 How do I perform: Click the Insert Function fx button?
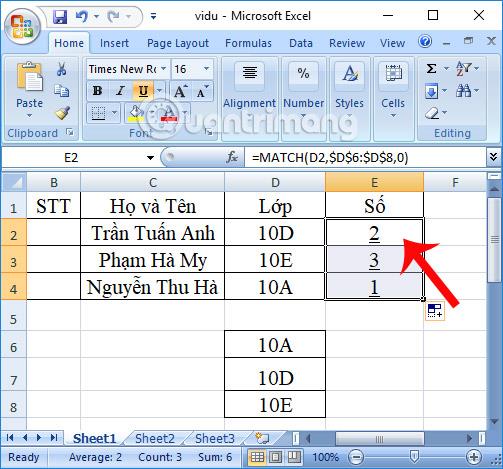(x=232, y=157)
